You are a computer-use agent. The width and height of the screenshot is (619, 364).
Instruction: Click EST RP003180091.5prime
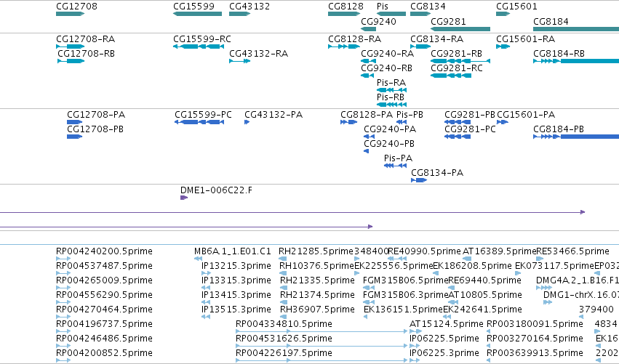tap(488, 331)
